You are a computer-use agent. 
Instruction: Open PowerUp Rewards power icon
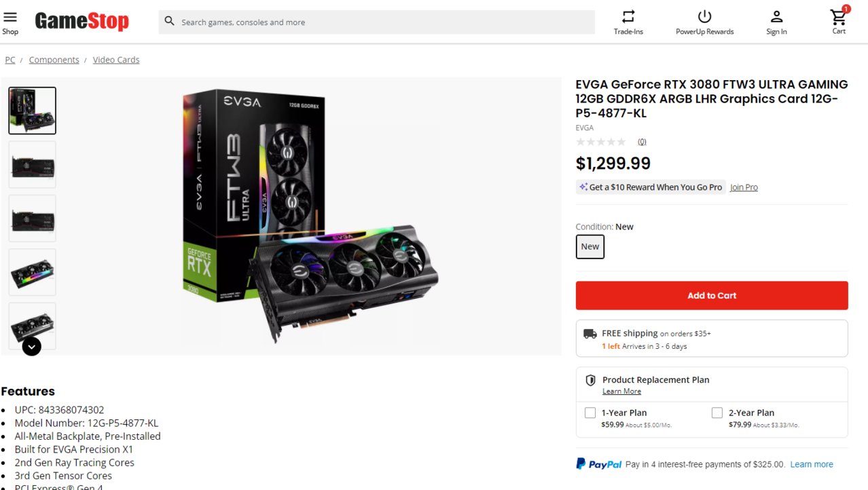(x=704, y=16)
